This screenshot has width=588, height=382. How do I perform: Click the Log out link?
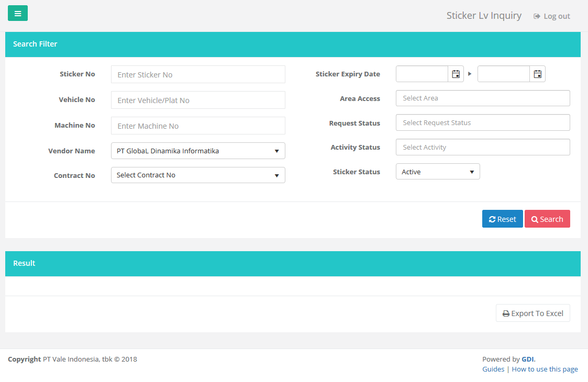552,16
